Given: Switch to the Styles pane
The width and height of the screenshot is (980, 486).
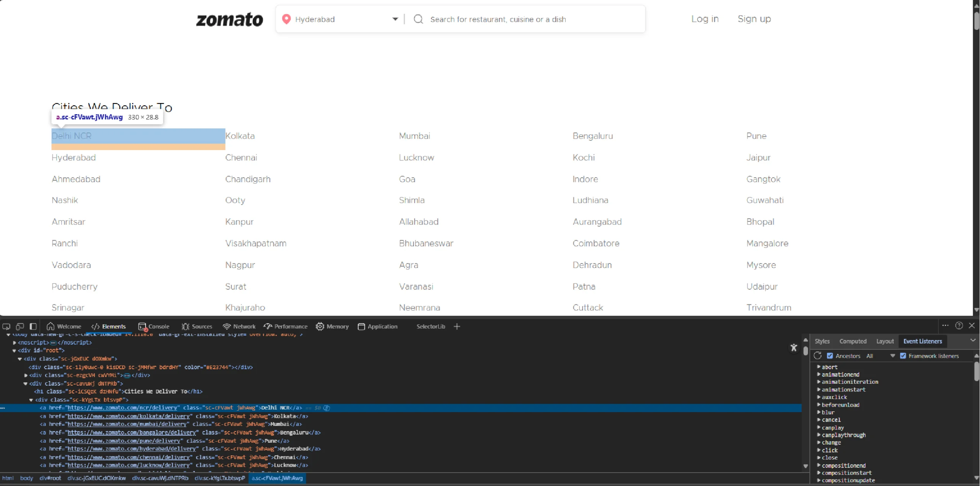Looking at the screenshot, I should [x=822, y=341].
